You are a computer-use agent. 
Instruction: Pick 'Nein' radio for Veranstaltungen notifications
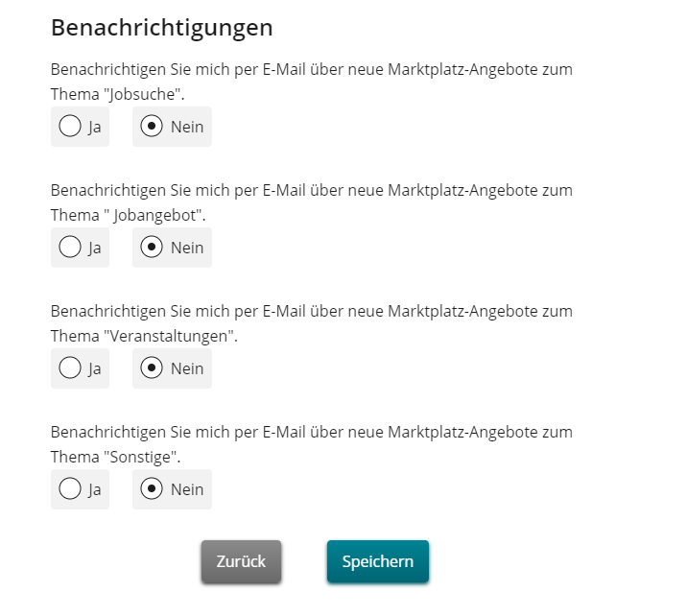[x=152, y=368]
